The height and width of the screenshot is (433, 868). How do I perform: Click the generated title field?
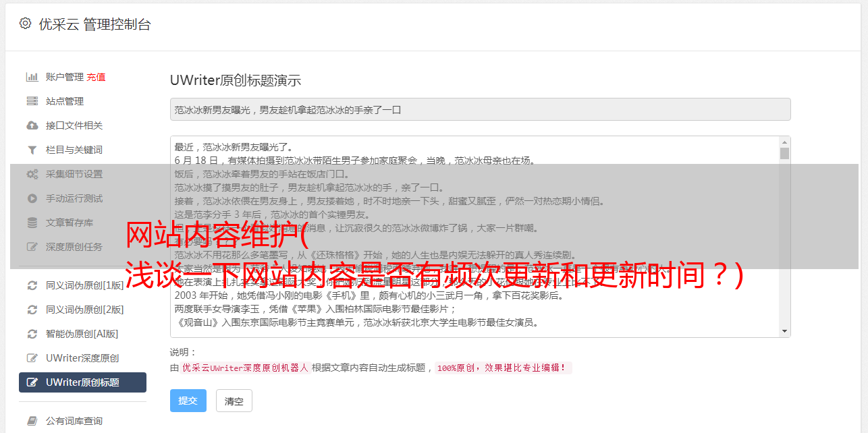coord(480,109)
